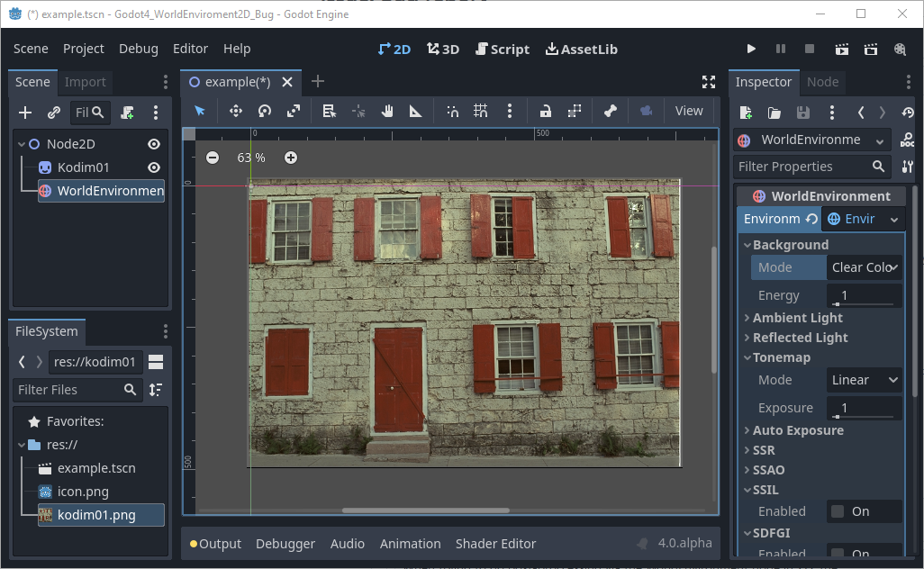
Task: Toggle smart snapping options
Action: tap(451, 111)
